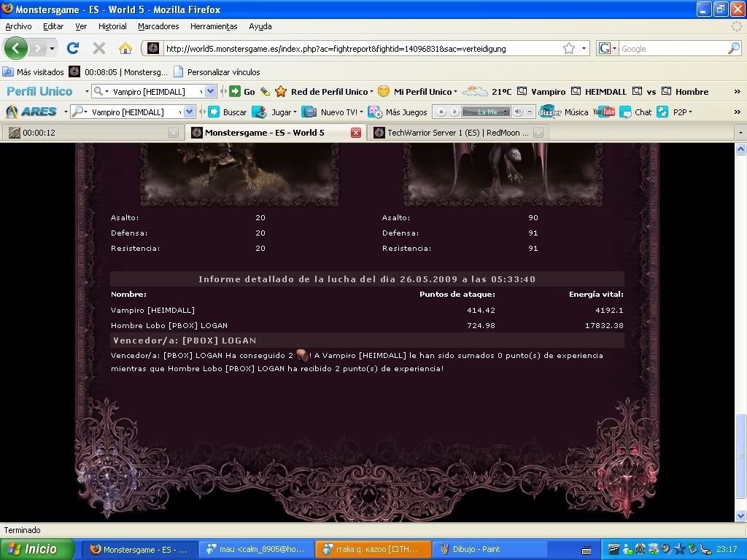The height and width of the screenshot is (560, 747).
Task: Go to the Firefox home page icon
Action: (125, 48)
